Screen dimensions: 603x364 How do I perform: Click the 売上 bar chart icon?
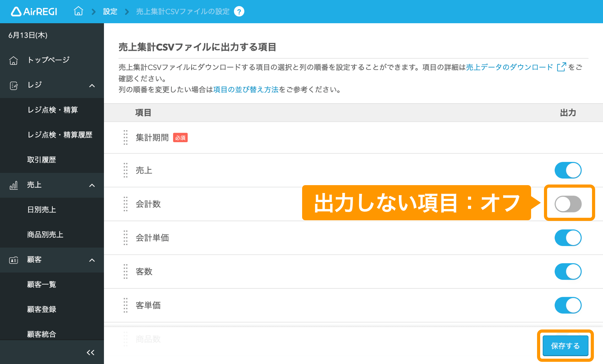click(14, 185)
